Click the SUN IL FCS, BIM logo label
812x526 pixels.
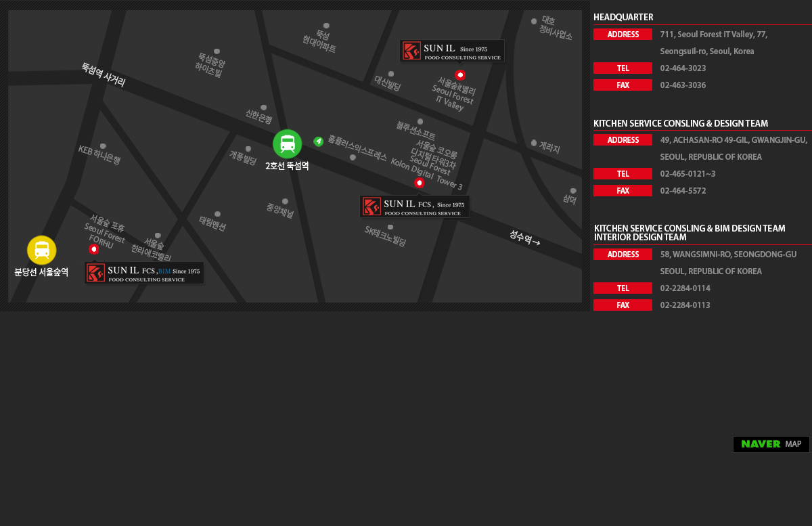[144, 273]
